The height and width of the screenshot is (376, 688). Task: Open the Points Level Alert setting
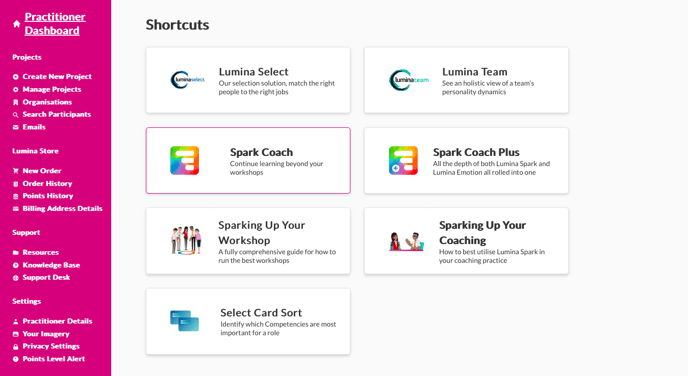tap(54, 359)
